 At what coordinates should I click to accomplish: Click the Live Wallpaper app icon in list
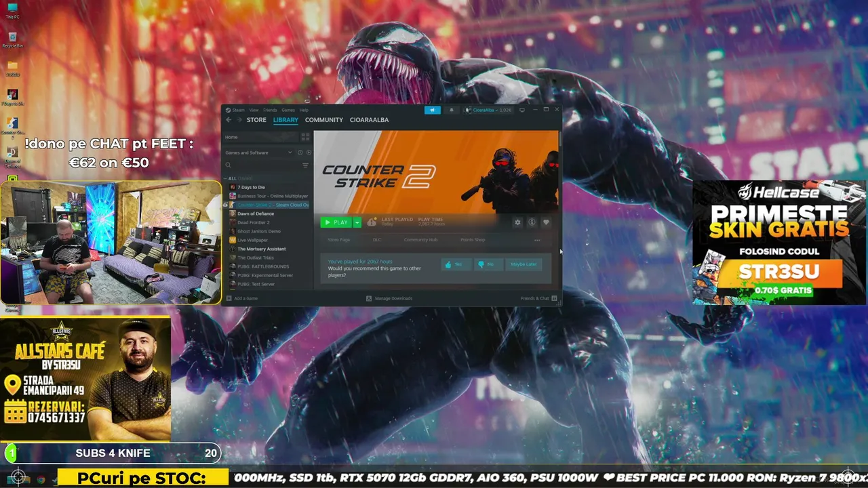[233, 240]
